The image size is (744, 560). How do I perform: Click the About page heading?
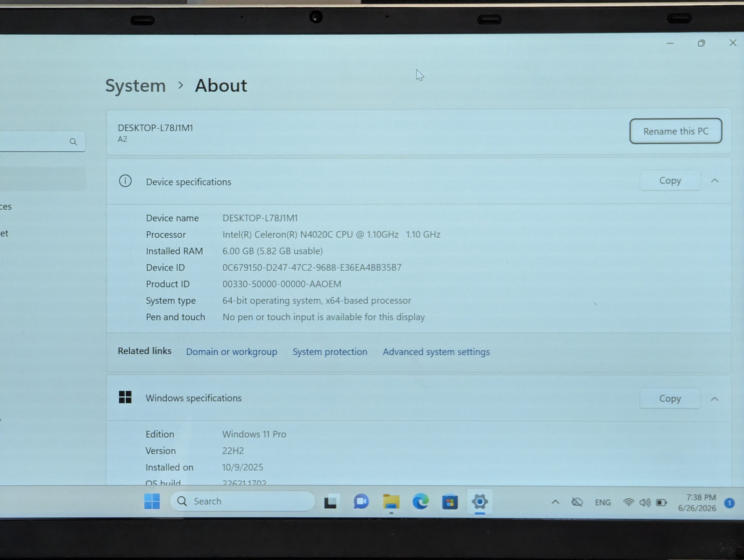(x=221, y=85)
